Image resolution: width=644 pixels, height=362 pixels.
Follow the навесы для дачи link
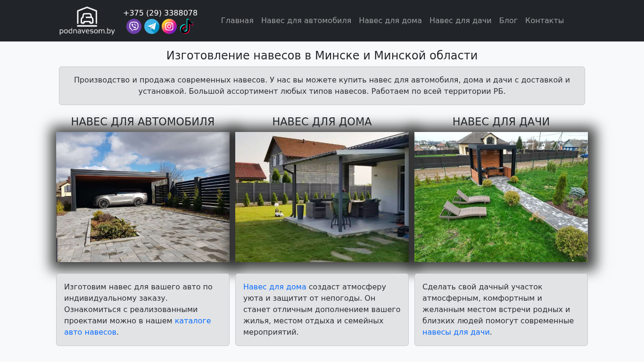coord(456,332)
